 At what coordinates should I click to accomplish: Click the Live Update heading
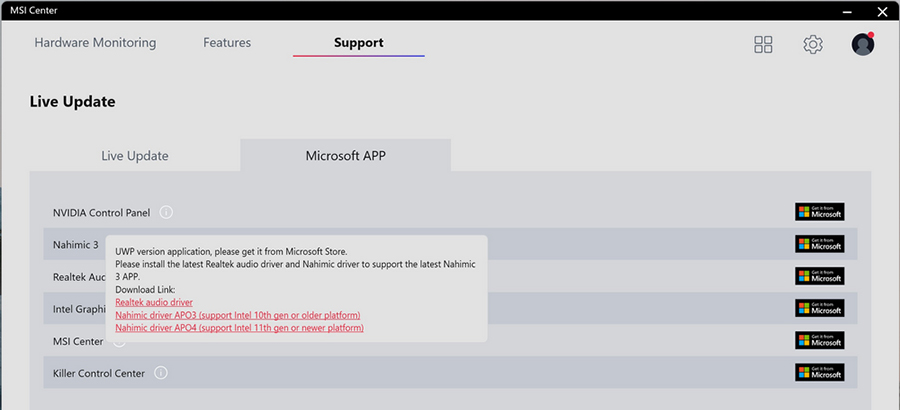pyautogui.click(x=72, y=102)
